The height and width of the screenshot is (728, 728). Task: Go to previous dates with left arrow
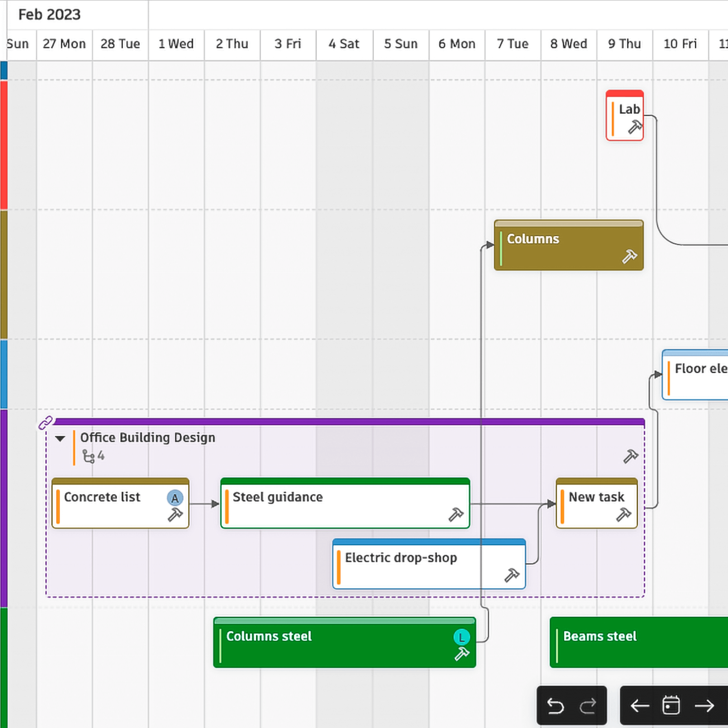(640, 706)
